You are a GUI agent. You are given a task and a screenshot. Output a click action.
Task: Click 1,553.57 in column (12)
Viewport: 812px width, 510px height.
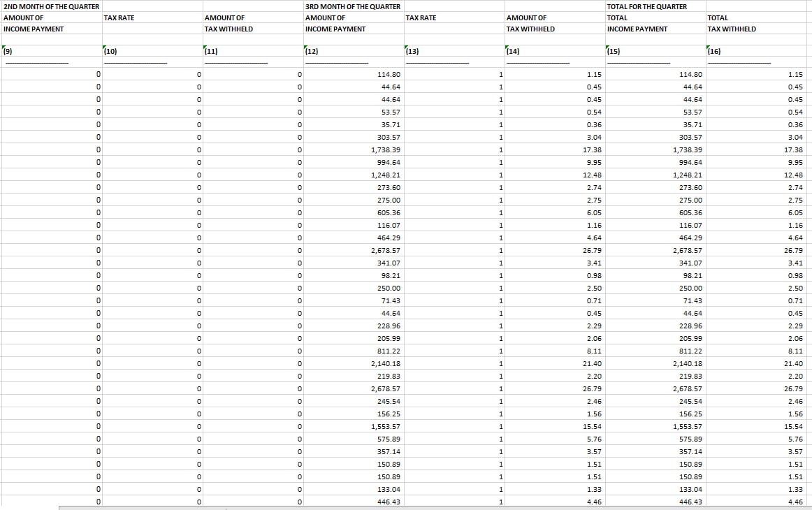[386, 426]
